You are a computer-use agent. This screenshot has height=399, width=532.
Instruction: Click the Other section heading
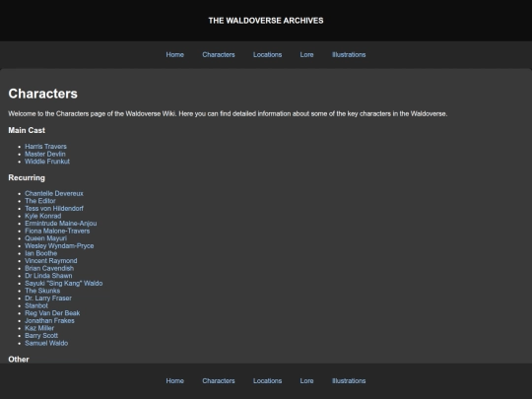coord(19,359)
